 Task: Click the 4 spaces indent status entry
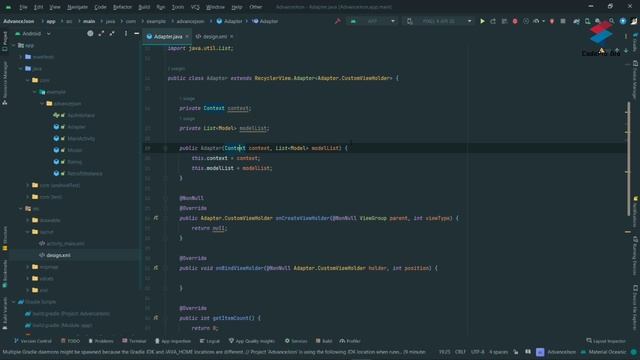coord(498,352)
